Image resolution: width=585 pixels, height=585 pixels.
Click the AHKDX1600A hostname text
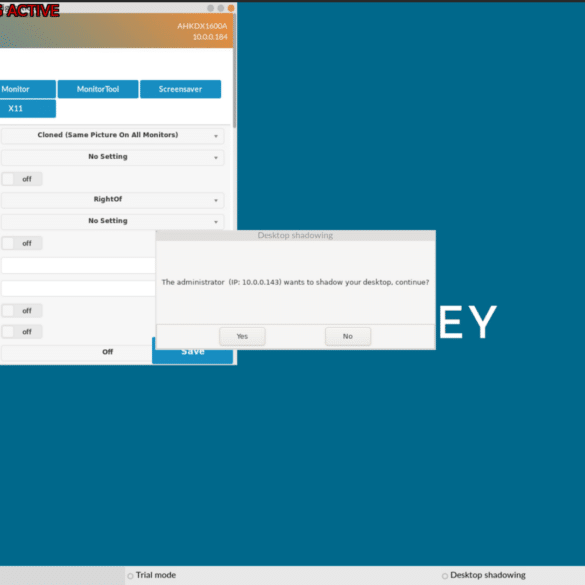tap(202, 26)
